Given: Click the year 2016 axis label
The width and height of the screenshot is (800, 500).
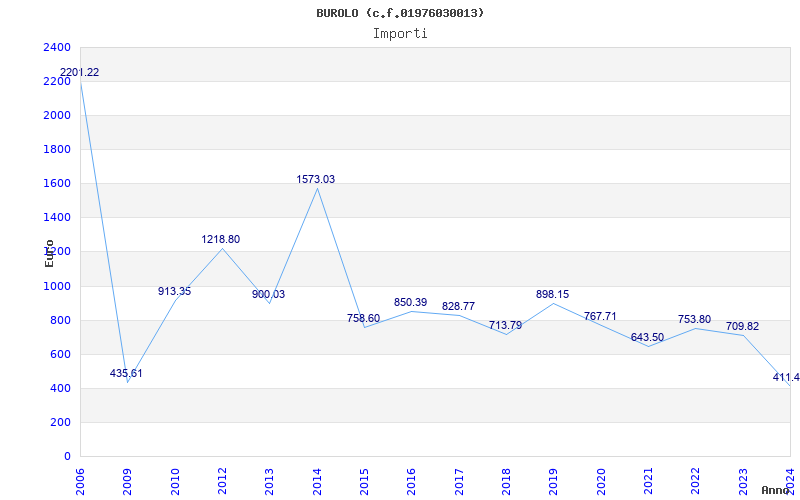Looking at the screenshot, I should [x=412, y=481].
